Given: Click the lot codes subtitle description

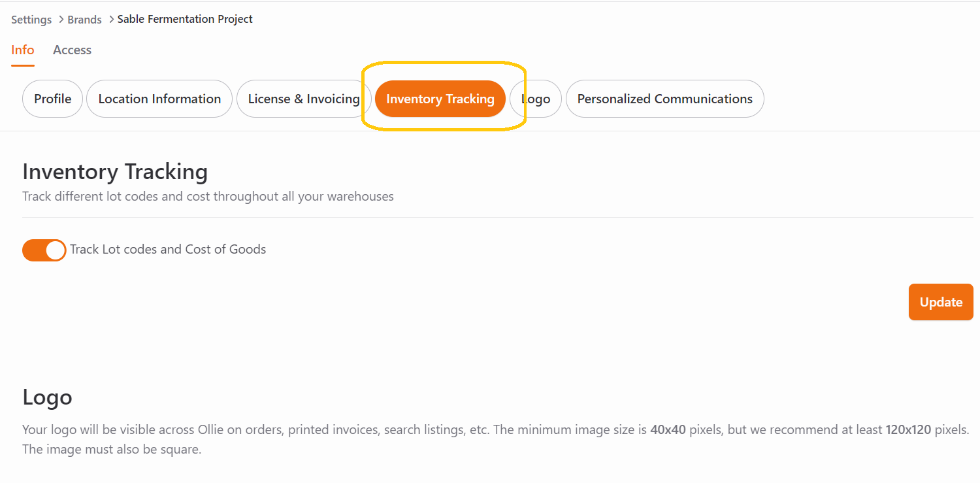Looking at the screenshot, I should (x=208, y=196).
